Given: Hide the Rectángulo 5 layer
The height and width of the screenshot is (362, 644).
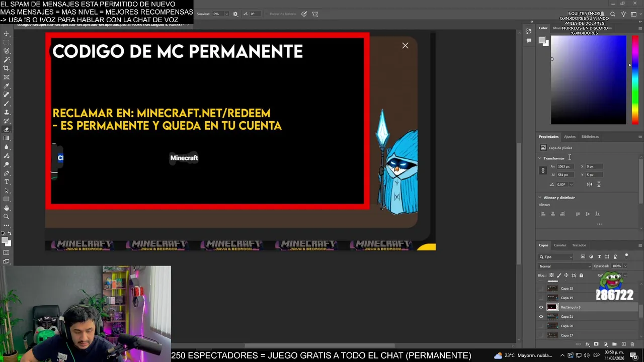Looking at the screenshot, I should point(541,307).
